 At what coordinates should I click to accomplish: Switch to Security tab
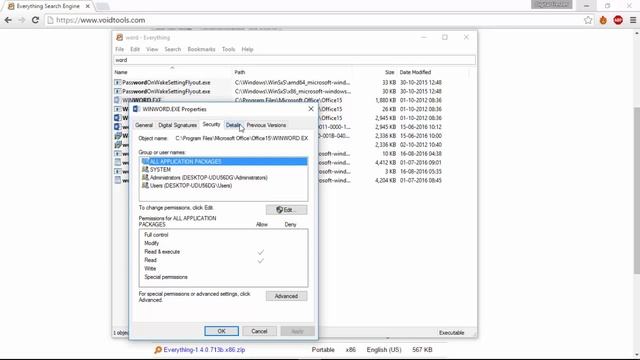pyautogui.click(x=211, y=124)
